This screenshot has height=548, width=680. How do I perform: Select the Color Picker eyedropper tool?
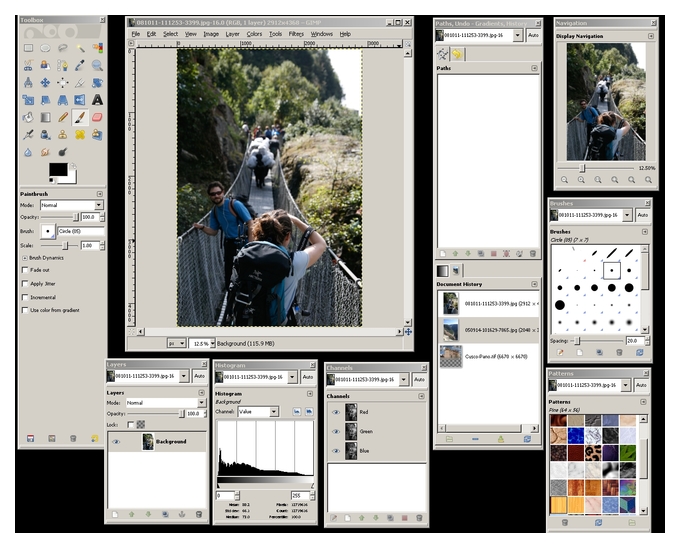pos(80,65)
